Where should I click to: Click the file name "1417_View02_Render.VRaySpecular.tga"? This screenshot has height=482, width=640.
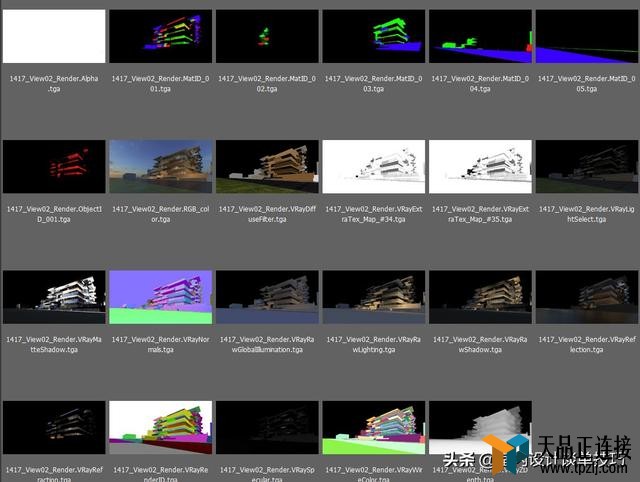(267, 474)
